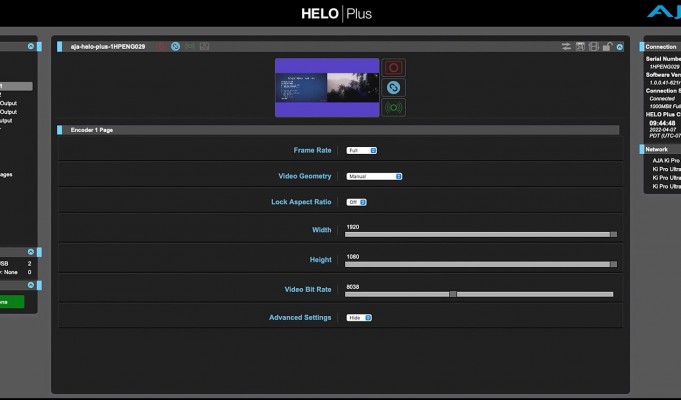Collapse the bottom left panel chevron above green button

[31, 285]
